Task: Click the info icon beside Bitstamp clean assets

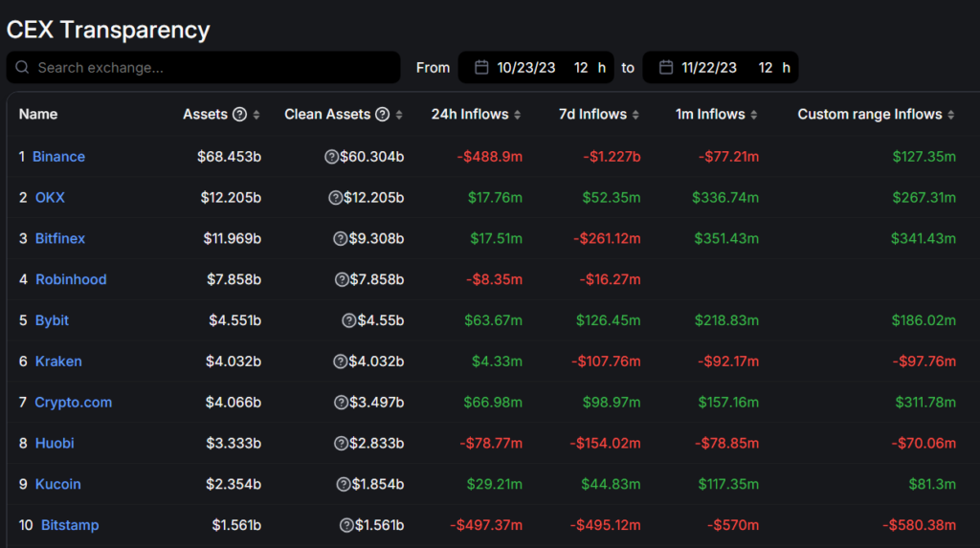Action: (x=346, y=525)
